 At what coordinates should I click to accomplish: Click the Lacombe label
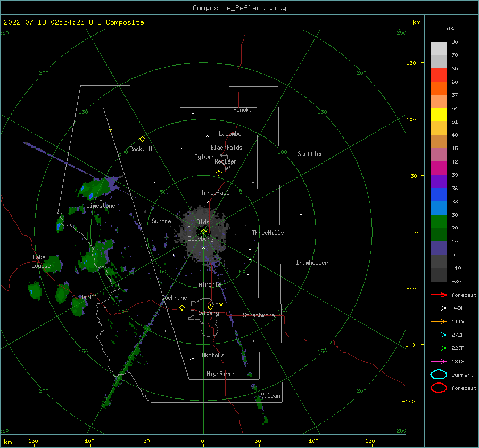coord(230,134)
